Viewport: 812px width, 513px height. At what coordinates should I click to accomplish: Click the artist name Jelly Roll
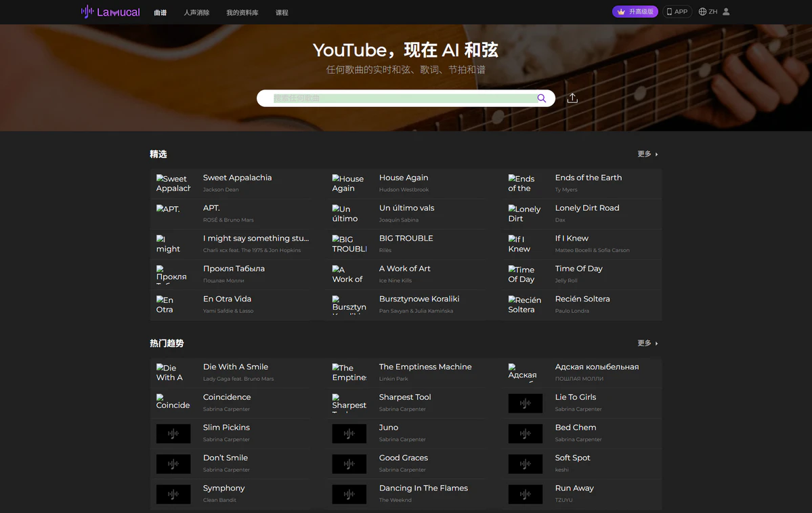click(x=566, y=281)
